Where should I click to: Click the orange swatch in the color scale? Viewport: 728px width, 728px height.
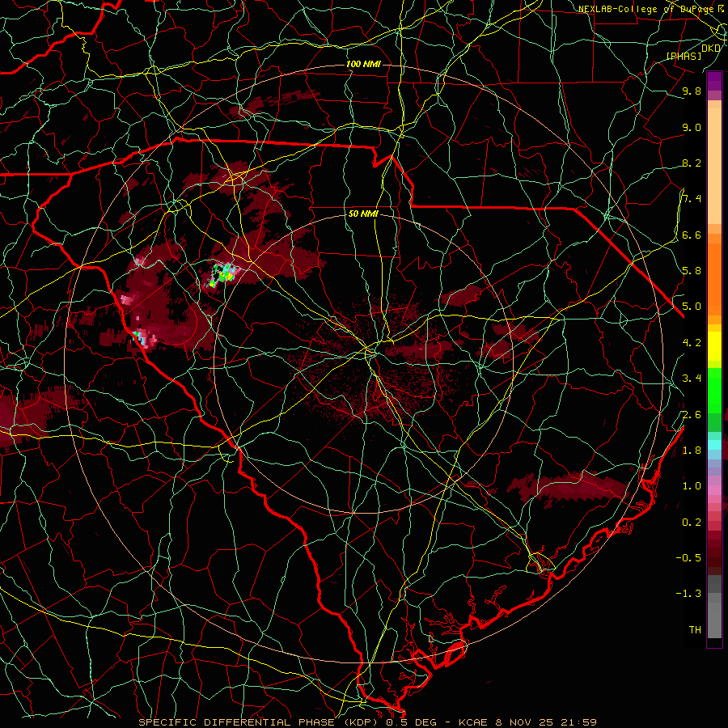714,278
